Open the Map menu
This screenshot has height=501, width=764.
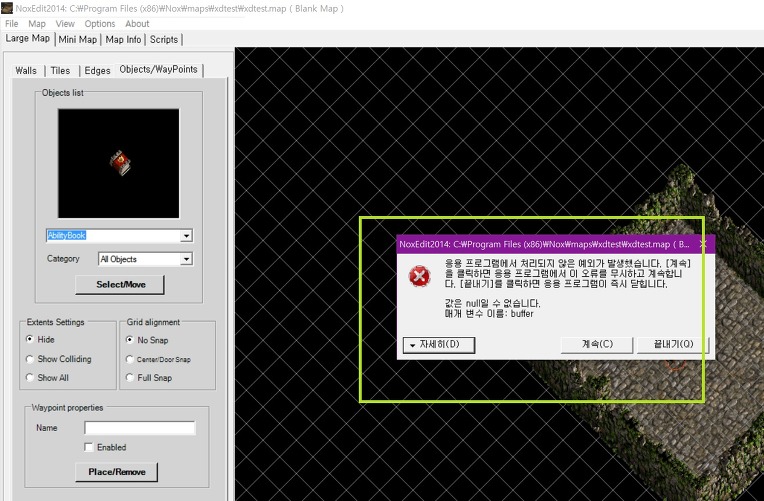(36, 23)
